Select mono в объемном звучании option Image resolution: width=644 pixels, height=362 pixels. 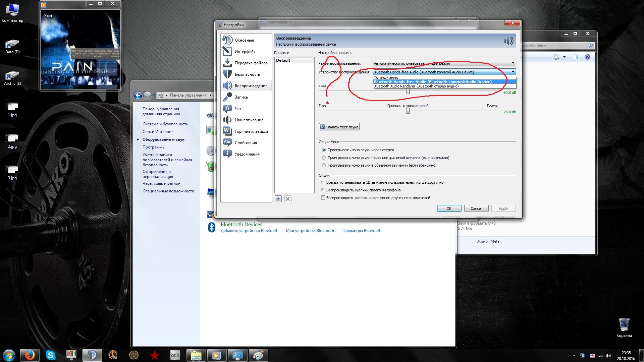(379, 165)
